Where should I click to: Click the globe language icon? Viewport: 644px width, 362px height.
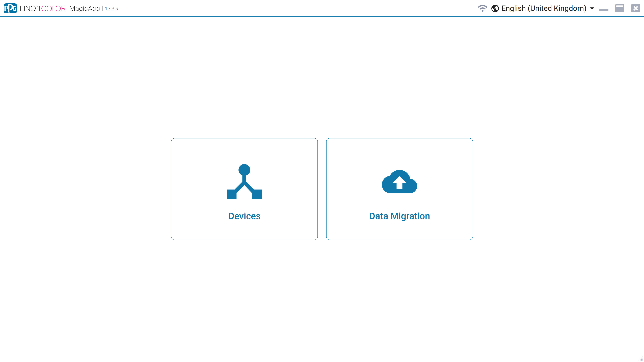click(495, 9)
